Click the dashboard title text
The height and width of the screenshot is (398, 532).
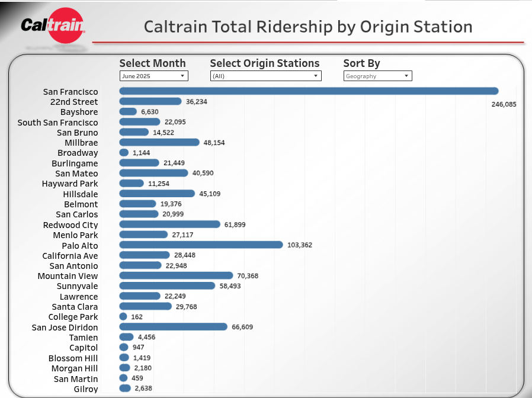coord(308,27)
